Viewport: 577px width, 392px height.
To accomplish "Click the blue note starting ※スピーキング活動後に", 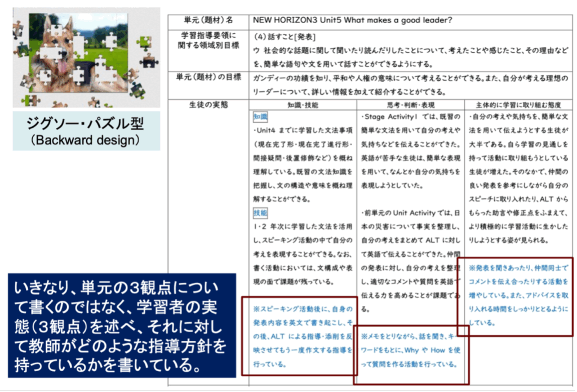I will tap(303, 335).
